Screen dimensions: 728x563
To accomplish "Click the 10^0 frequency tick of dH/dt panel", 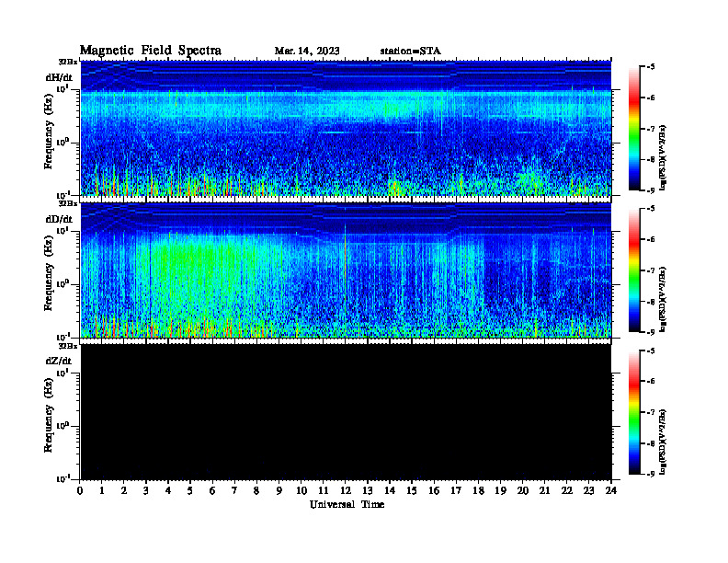I will (63, 143).
